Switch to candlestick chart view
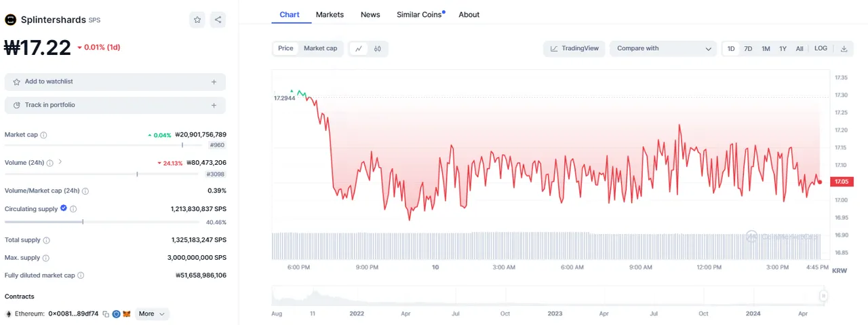The image size is (868, 325). point(377,48)
